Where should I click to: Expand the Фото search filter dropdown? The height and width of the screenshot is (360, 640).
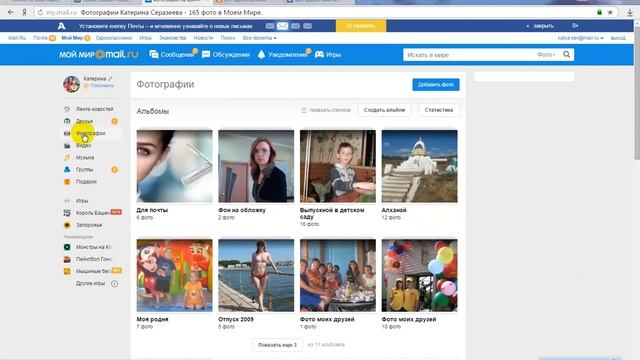(546, 55)
